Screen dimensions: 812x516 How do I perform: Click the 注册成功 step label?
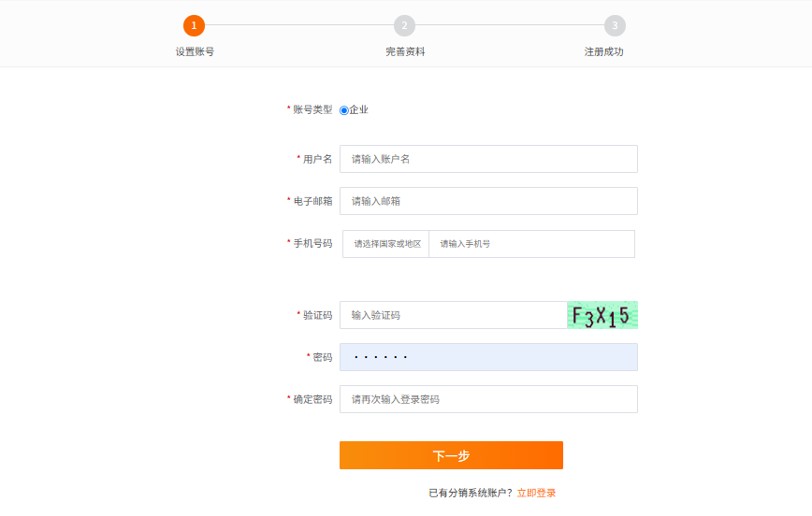[x=603, y=51]
